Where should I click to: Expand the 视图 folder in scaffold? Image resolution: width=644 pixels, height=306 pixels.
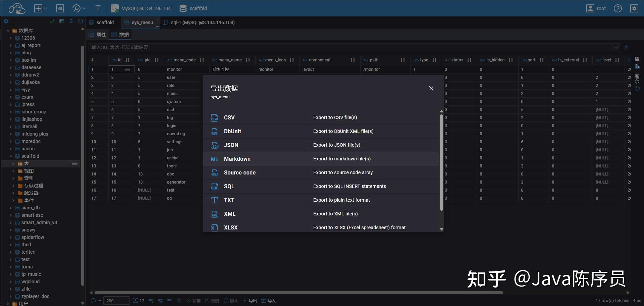(x=13, y=171)
